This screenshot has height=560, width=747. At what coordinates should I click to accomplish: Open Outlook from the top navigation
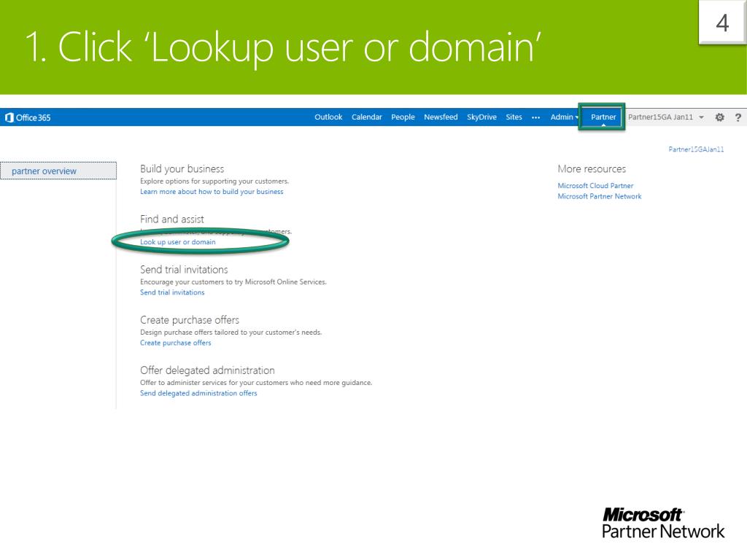click(x=328, y=117)
